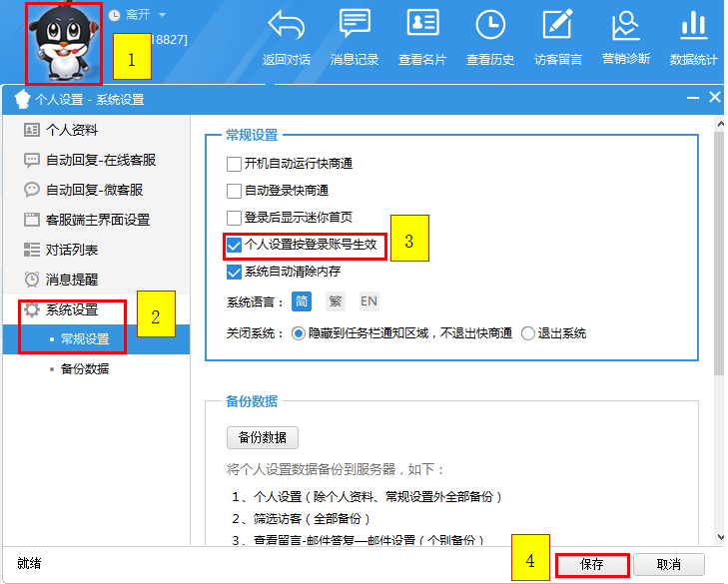The image size is (728, 584).
Task: Open 营销诊断 marketing diagnosis icon
Action: [626, 24]
